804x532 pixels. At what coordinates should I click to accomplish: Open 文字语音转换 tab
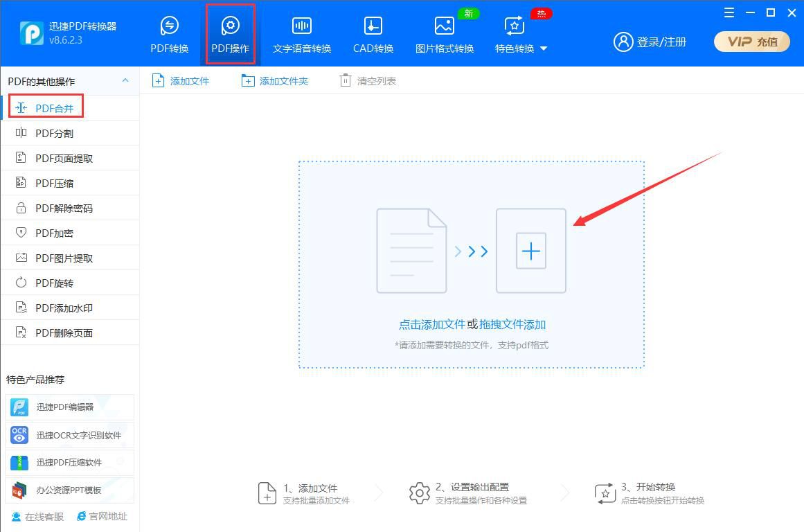(302, 35)
